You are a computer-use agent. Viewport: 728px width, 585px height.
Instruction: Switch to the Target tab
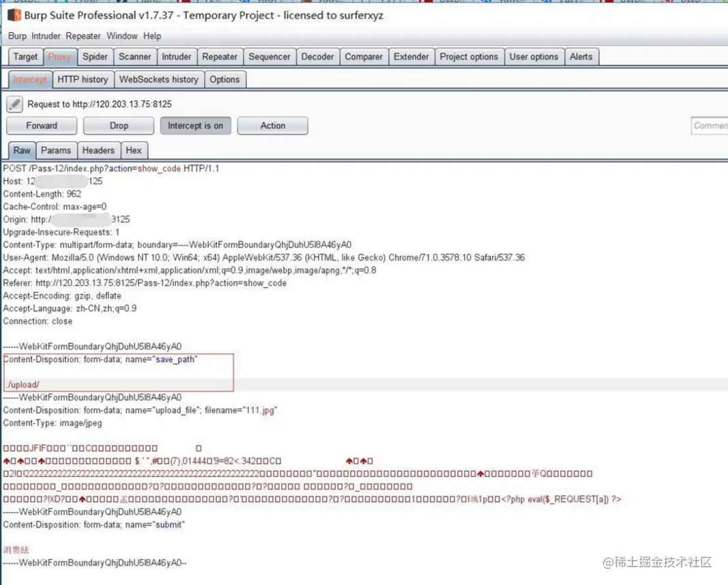click(25, 57)
